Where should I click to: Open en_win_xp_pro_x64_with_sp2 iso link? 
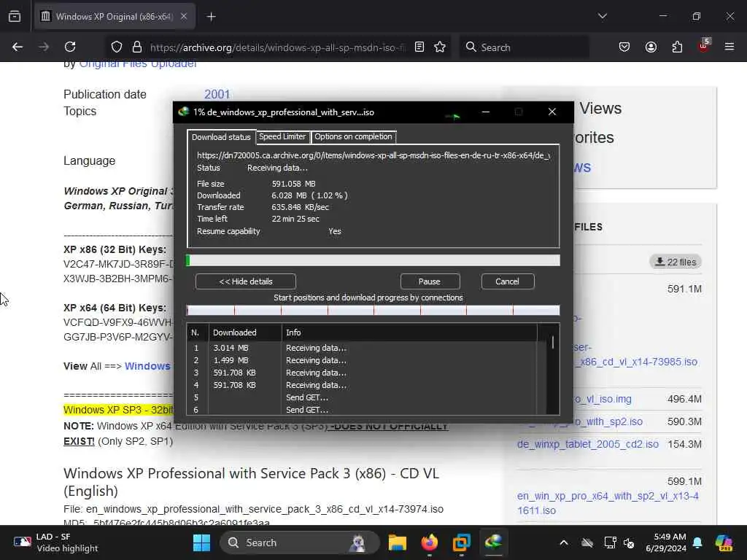click(x=608, y=503)
